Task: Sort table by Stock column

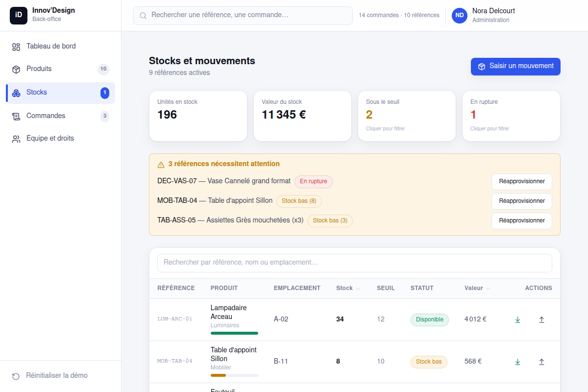Action: click(348, 288)
